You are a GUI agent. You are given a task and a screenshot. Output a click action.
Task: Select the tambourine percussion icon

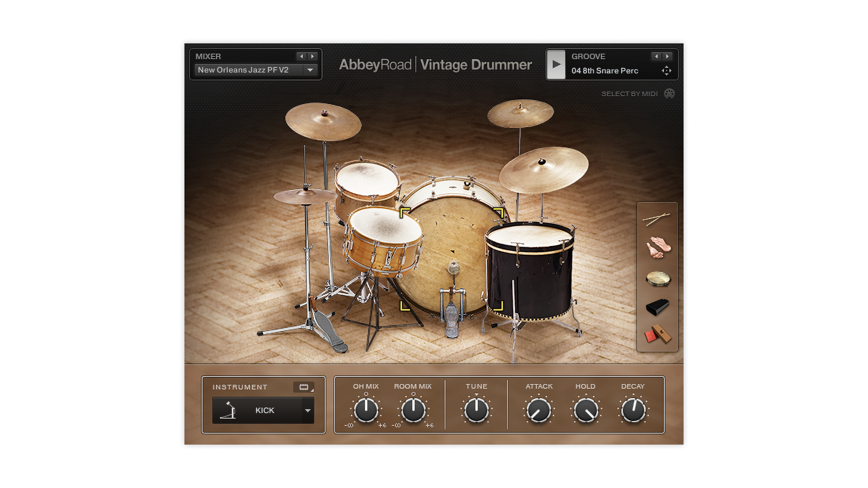click(658, 278)
